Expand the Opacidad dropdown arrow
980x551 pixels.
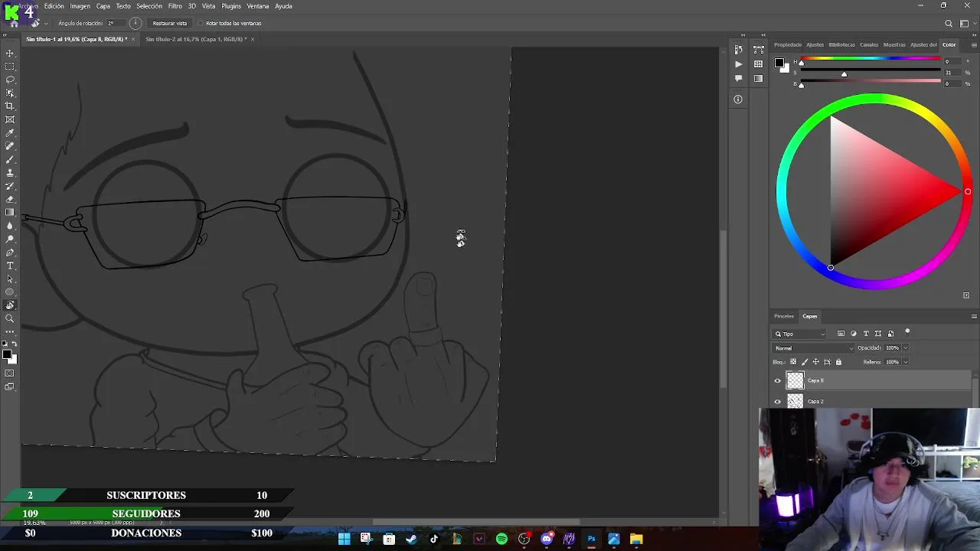pos(906,348)
